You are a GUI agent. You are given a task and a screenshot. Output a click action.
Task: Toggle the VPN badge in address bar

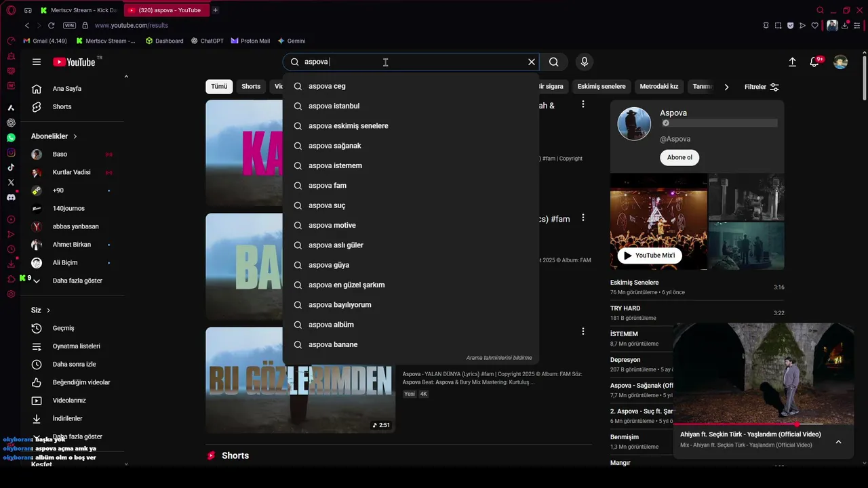coord(69,25)
